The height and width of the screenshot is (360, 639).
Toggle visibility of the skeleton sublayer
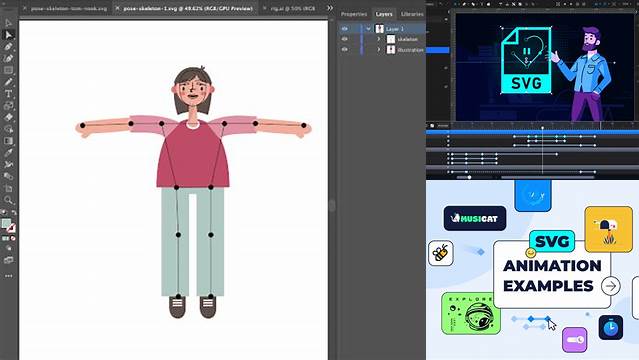(345, 39)
